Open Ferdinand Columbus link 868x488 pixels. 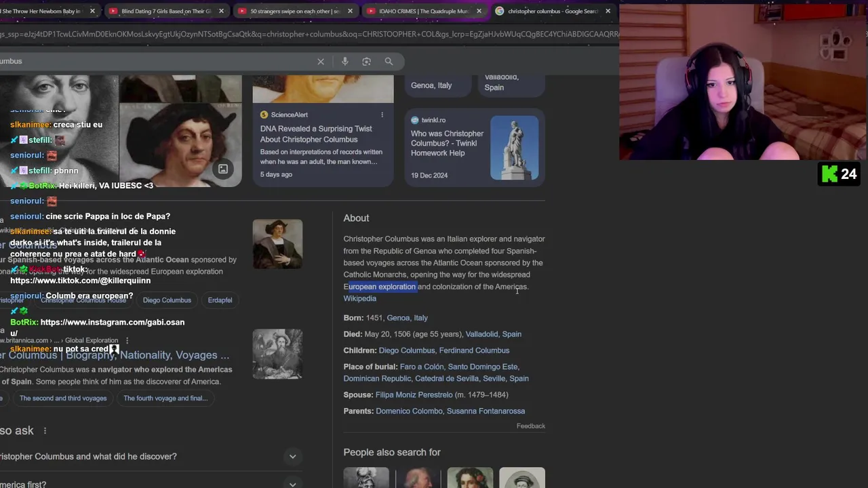[474, 350]
